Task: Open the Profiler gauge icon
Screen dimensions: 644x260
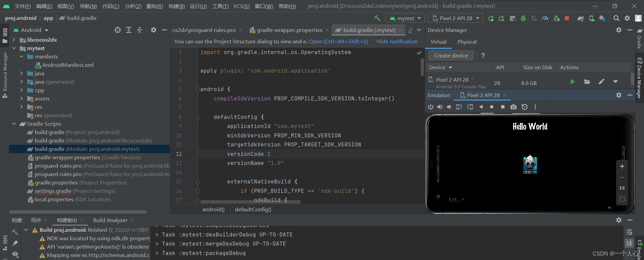Action: point(545,18)
